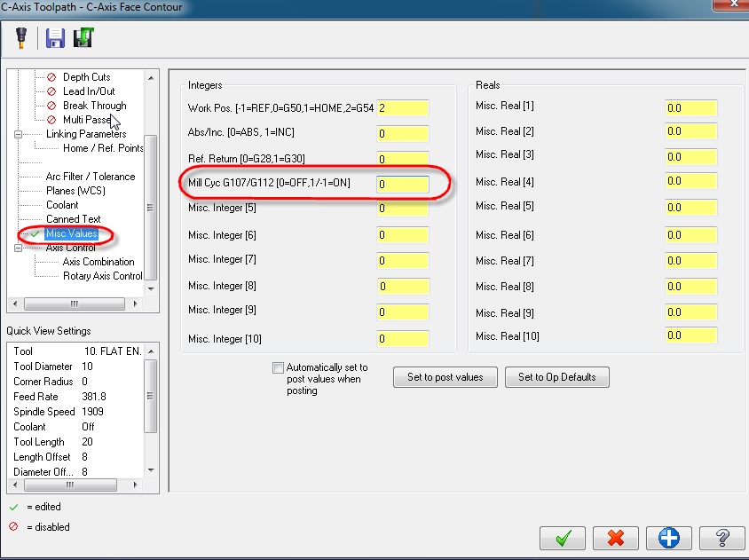Click the green checkmark OK button
Viewport: 749px width, 560px height.
click(x=563, y=538)
